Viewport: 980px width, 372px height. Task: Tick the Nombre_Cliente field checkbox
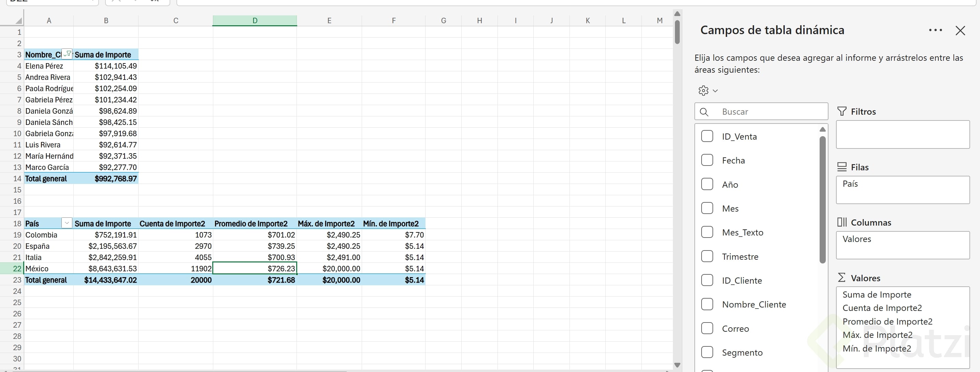pos(707,304)
